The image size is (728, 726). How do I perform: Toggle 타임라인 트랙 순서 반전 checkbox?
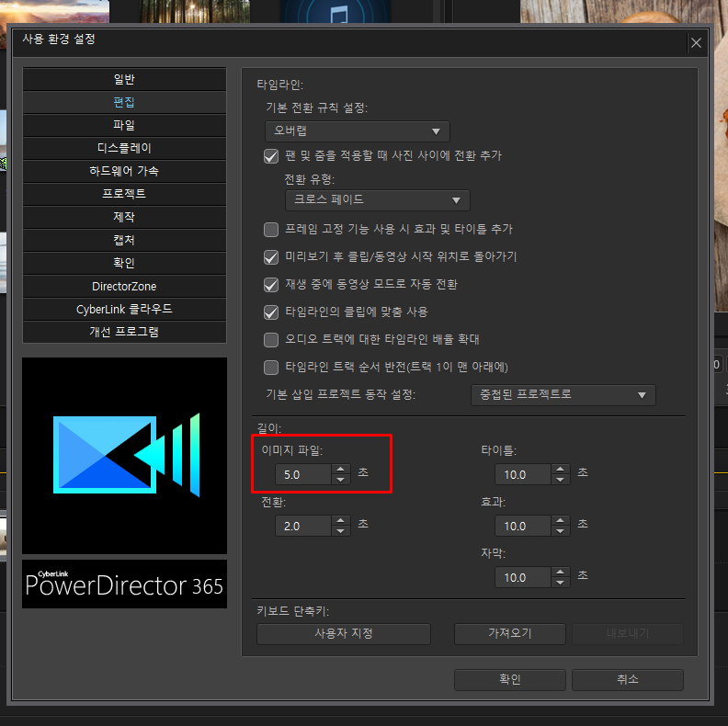(x=271, y=368)
